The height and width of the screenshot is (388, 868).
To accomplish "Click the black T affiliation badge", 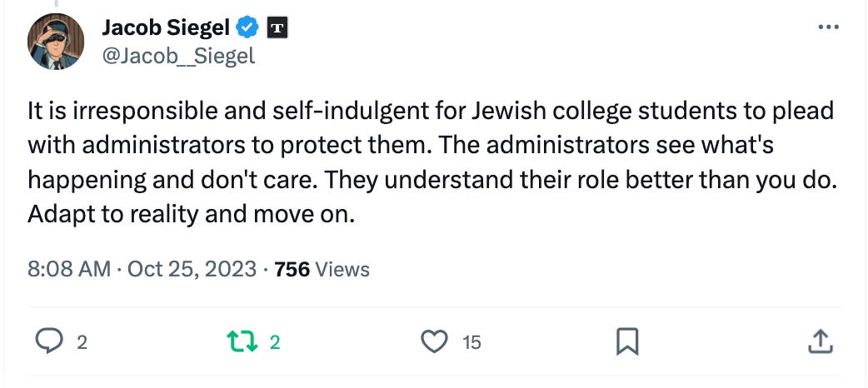I will click(x=277, y=28).
